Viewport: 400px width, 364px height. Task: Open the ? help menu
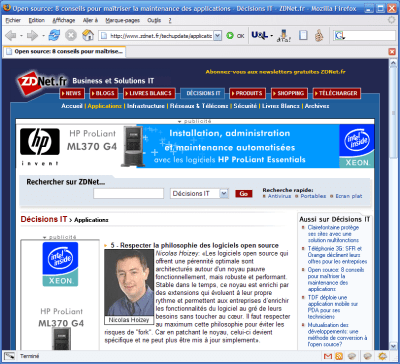click(170, 20)
